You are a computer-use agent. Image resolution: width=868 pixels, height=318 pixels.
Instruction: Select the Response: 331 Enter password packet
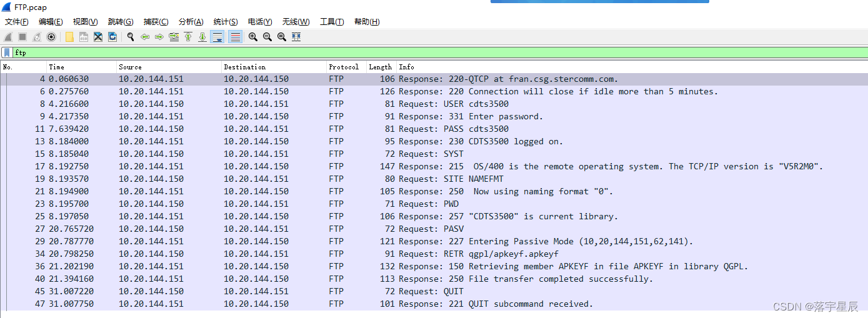click(434, 117)
